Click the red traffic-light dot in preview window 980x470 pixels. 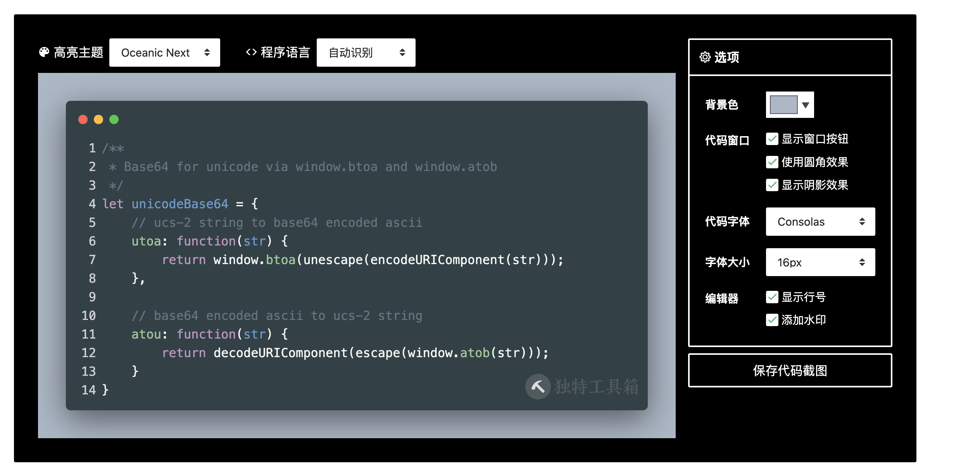83,119
